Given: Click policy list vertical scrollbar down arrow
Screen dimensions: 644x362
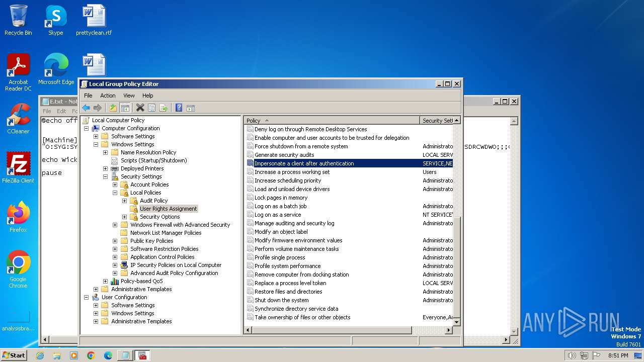Looking at the screenshot, I should pos(457,322).
